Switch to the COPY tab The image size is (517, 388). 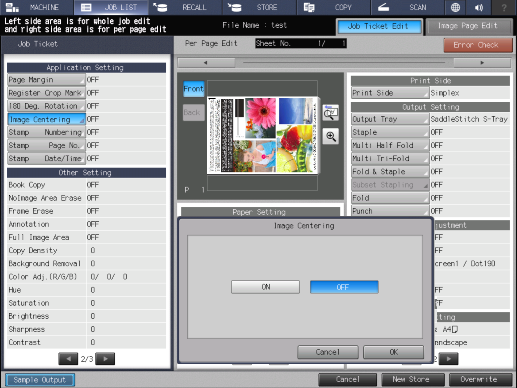pyautogui.click(x=333, y=7)
